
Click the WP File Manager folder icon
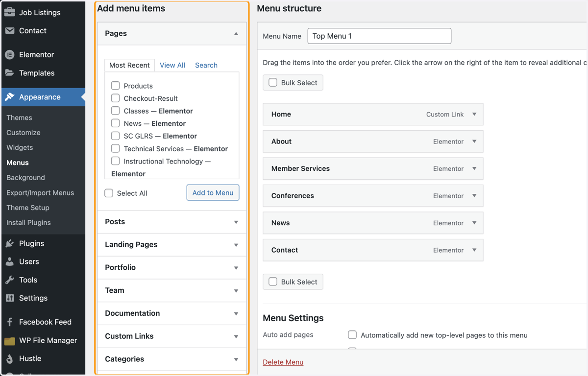10,341
